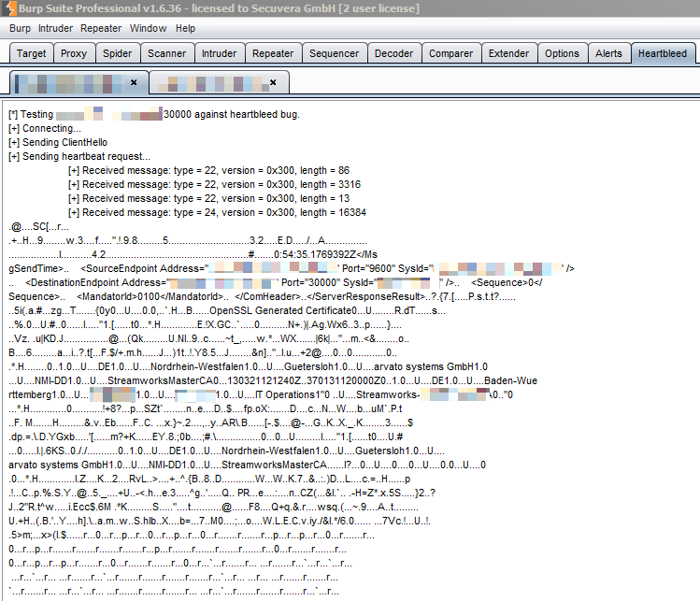Image resolution: width=700 pixels, height=601 pixels.
Task: Switch to the Intruder tool tab
Action: pyautogui.click(x=220, y=53)
